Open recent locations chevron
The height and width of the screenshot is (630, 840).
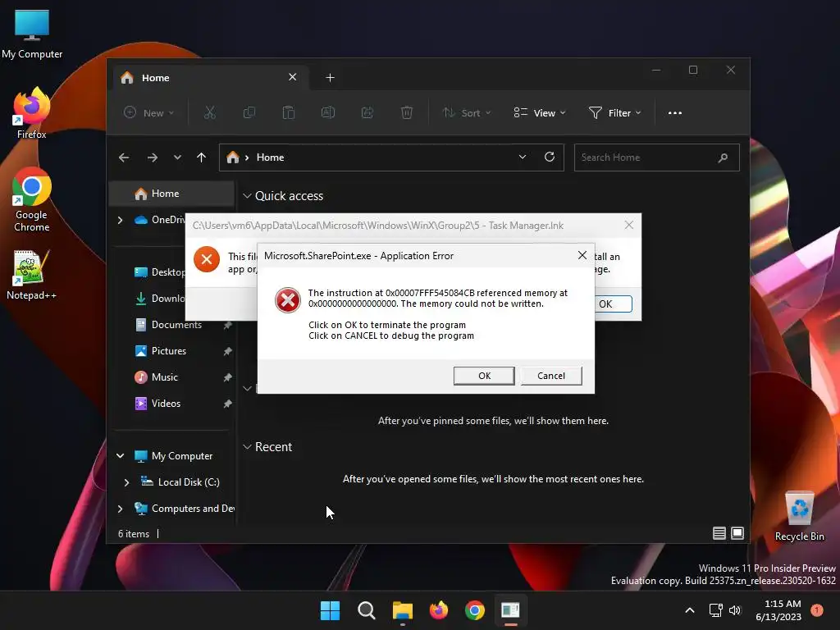177,157
